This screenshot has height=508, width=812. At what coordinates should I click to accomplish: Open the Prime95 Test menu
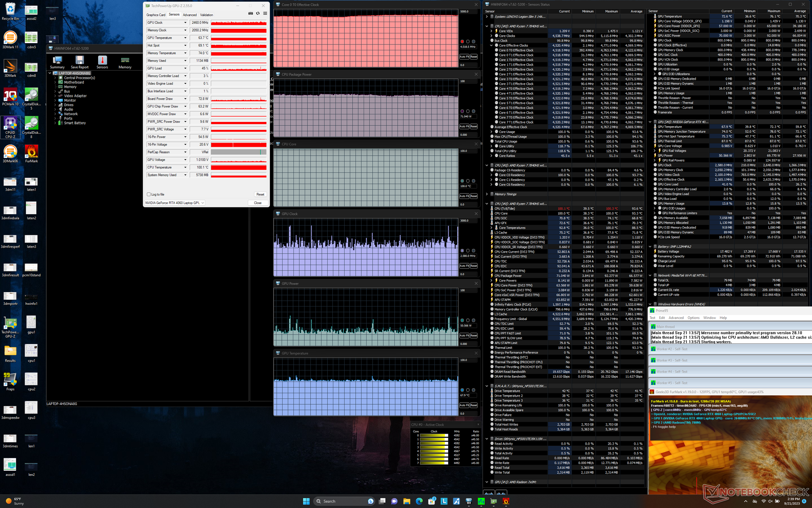click(652, 317)
